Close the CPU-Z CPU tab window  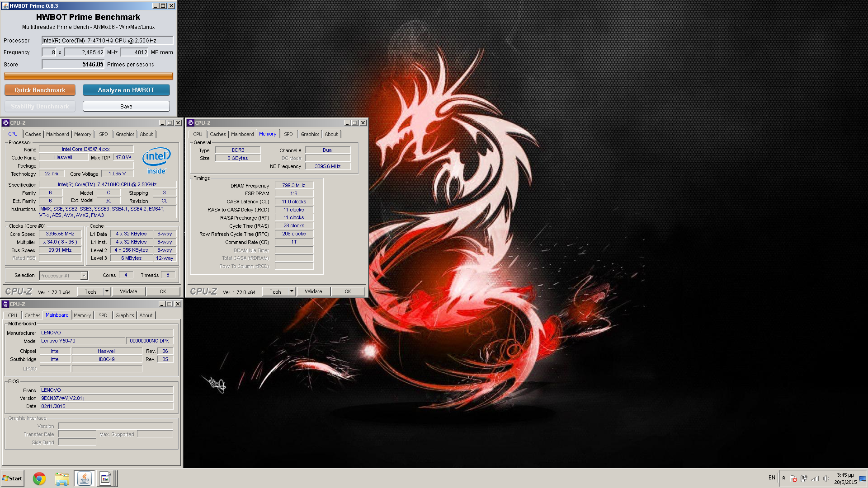coord(178,123)
